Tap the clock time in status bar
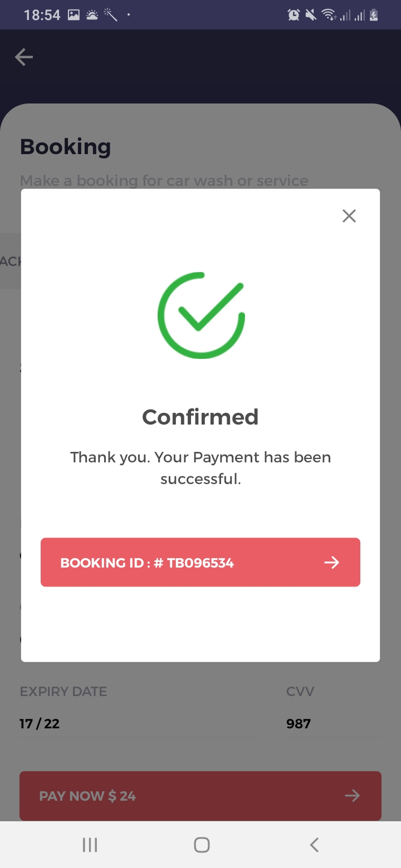The width and height of the screenshot is (401, 868). (42, 15)
